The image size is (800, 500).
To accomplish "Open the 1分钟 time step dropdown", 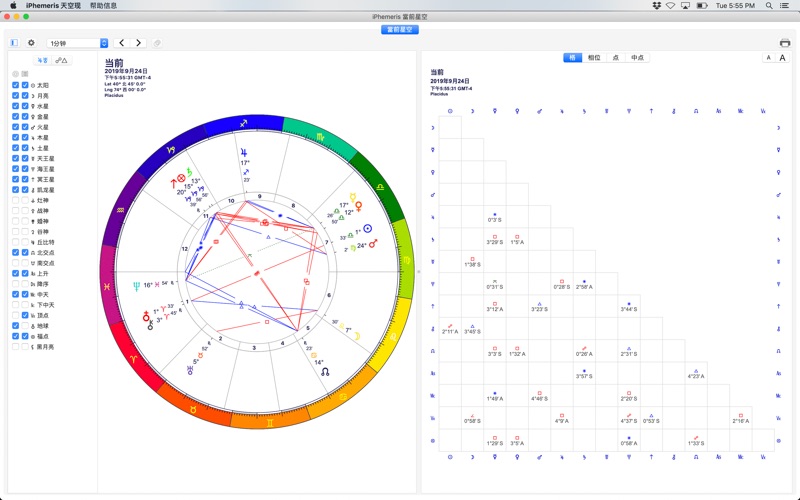I will pos(78,43).
